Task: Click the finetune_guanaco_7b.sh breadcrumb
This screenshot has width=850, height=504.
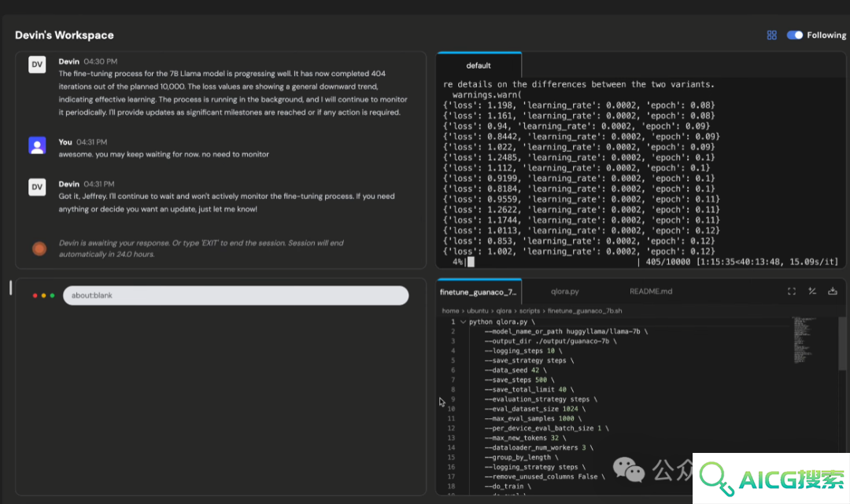Action: pos(585,311)
